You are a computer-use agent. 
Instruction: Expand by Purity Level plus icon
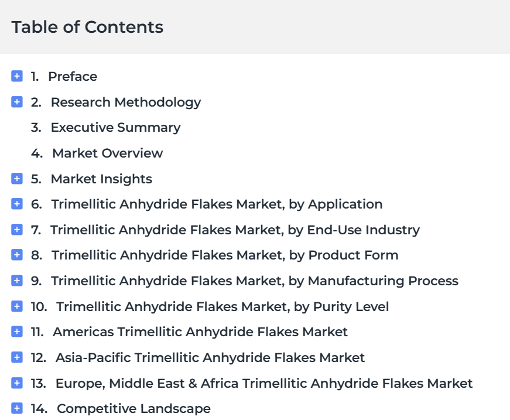[17, 306]
